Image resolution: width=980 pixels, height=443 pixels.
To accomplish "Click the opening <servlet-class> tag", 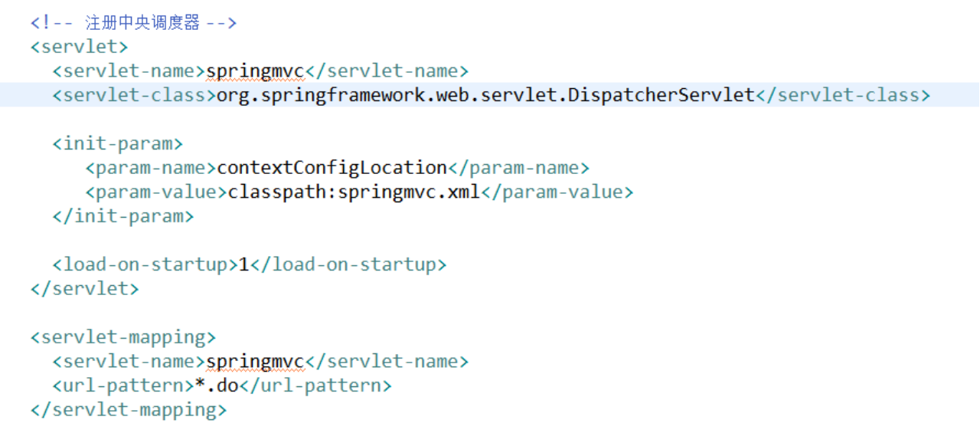I will [x=135, y=95].
